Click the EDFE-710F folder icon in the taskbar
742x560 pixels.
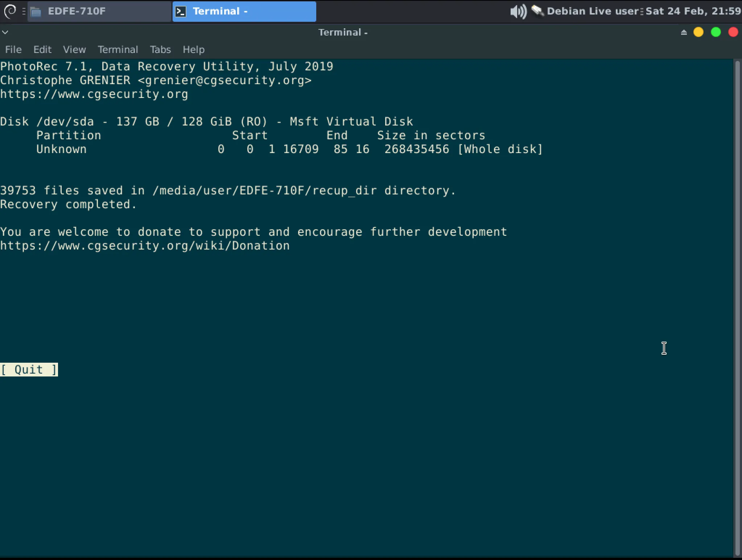pyautogui.click(x=36, y=12)
